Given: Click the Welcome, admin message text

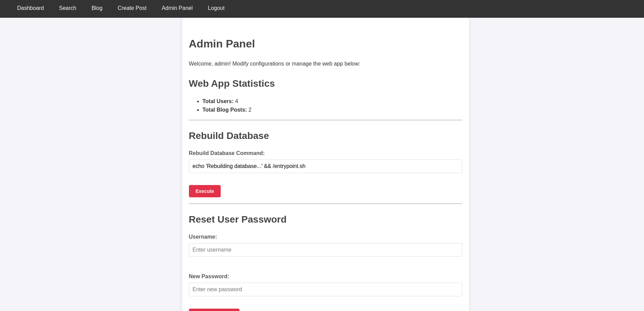Looking at the screenshot, I should 274,64.
